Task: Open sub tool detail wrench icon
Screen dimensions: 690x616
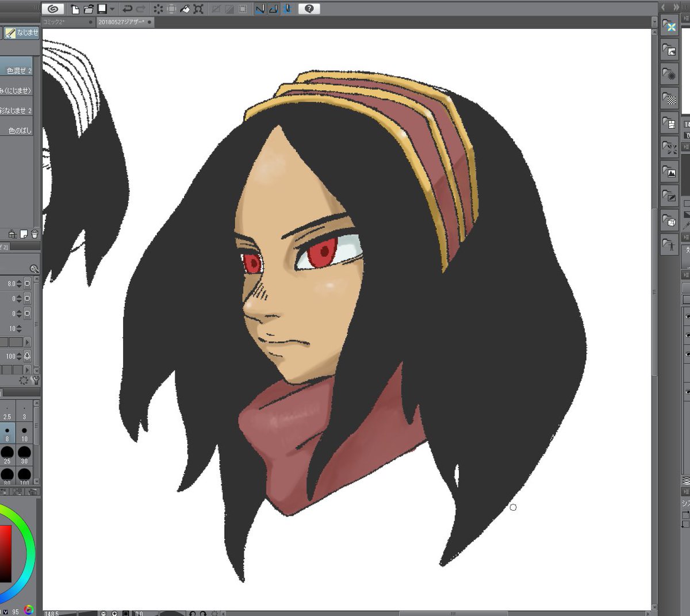Action: click(x=36, y=380)
